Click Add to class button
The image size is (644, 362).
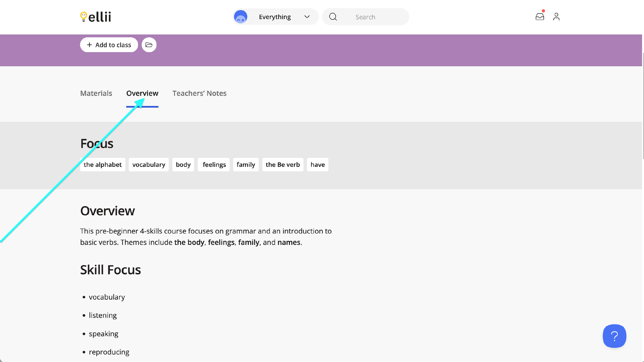pyautogui.click(x=109, y=45)
